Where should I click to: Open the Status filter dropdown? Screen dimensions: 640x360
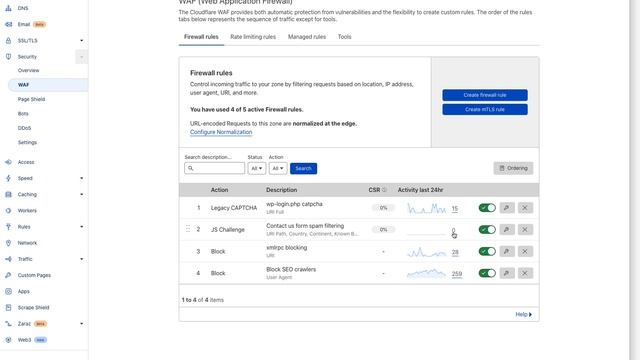point(257,168)
